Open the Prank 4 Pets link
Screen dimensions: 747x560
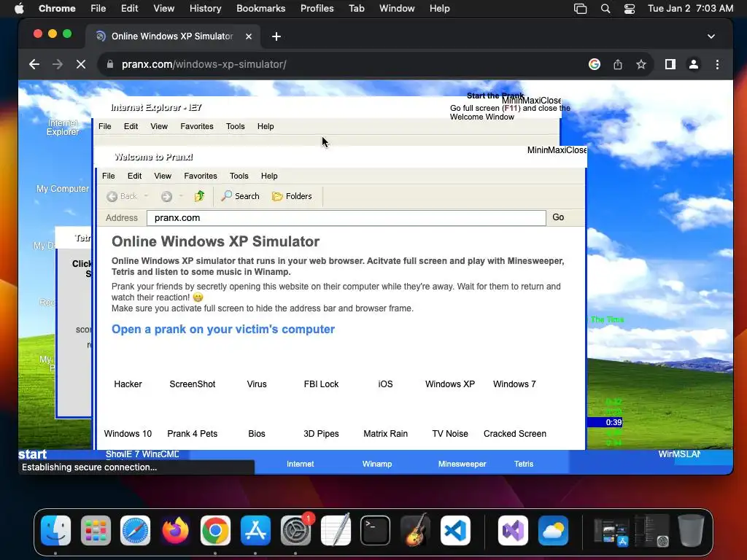[193, 434]
